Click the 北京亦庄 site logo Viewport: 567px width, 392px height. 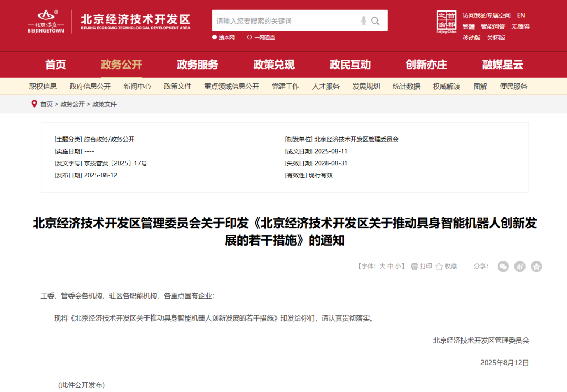click(x=46, y=22)
